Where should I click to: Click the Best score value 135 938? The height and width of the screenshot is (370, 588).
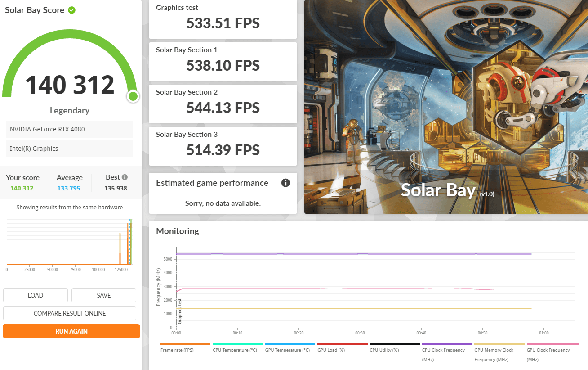116,188
